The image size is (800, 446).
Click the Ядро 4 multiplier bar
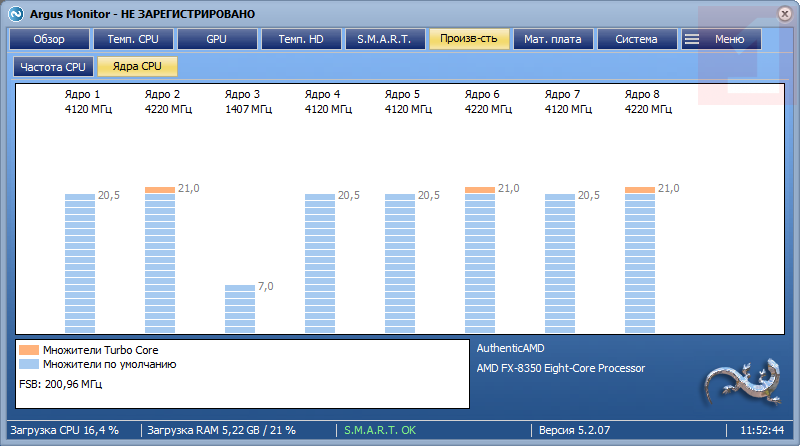320,263
